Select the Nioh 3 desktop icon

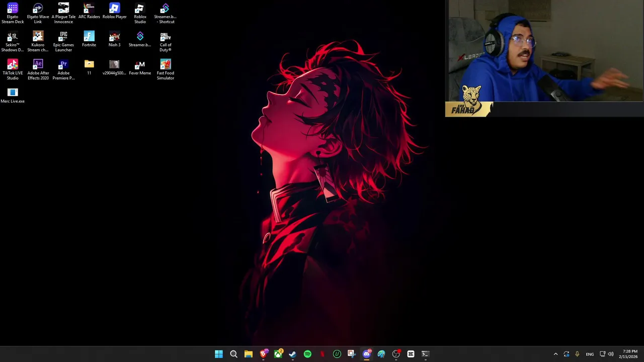point(114,39)
